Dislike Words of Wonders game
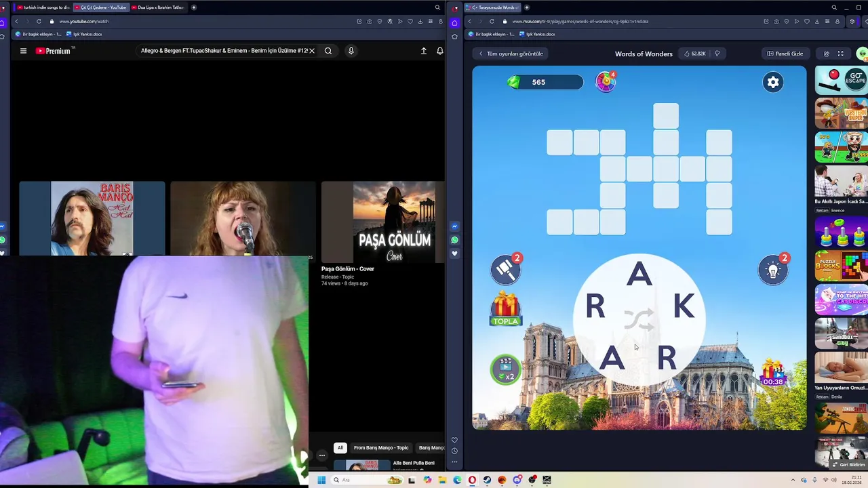This screenshot has height=488, width=868. (717, 54)
